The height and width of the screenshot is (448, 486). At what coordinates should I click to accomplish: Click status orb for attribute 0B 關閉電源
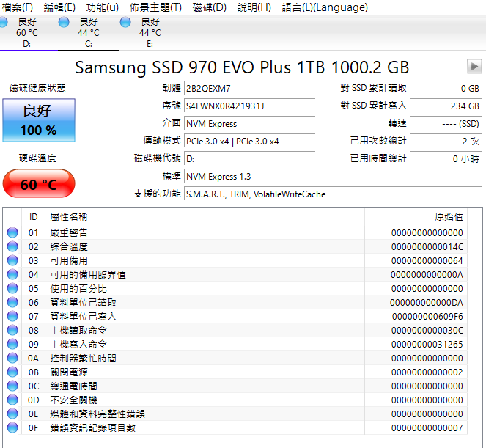point(12,372)
